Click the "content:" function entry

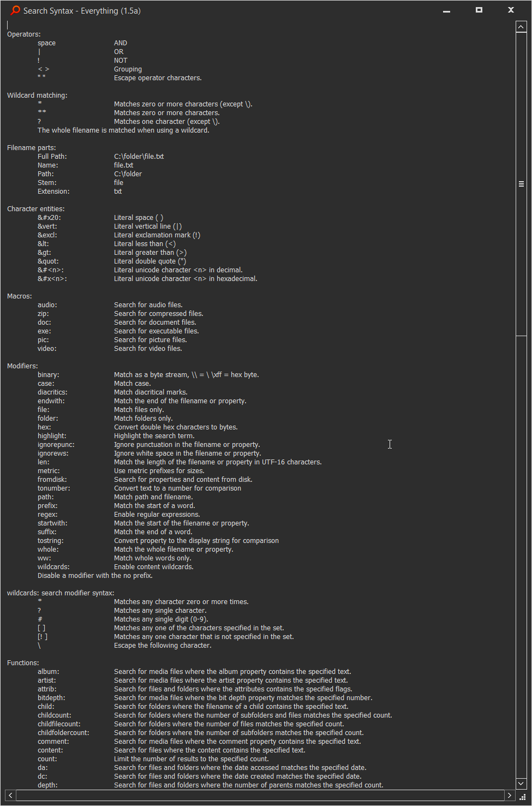click(x=51, y=750)
